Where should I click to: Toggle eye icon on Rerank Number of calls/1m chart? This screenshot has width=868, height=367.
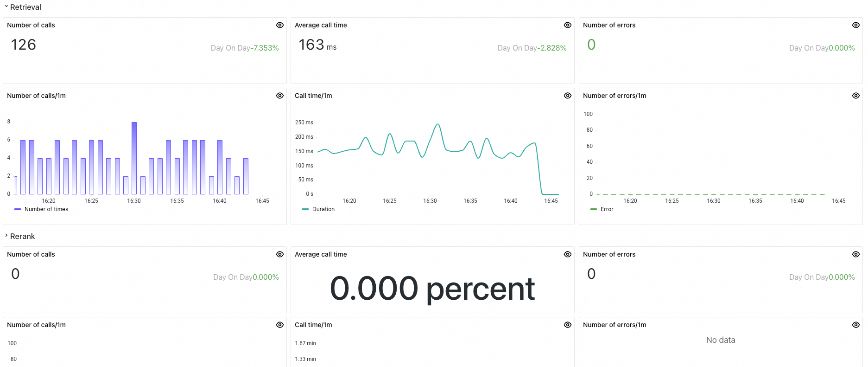coord(280,325)
